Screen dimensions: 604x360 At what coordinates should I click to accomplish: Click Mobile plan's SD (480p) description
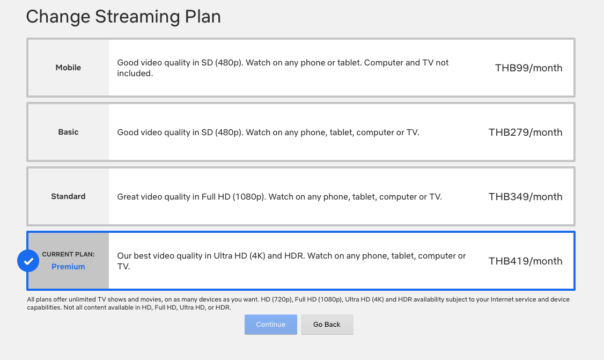click(283, 68)
